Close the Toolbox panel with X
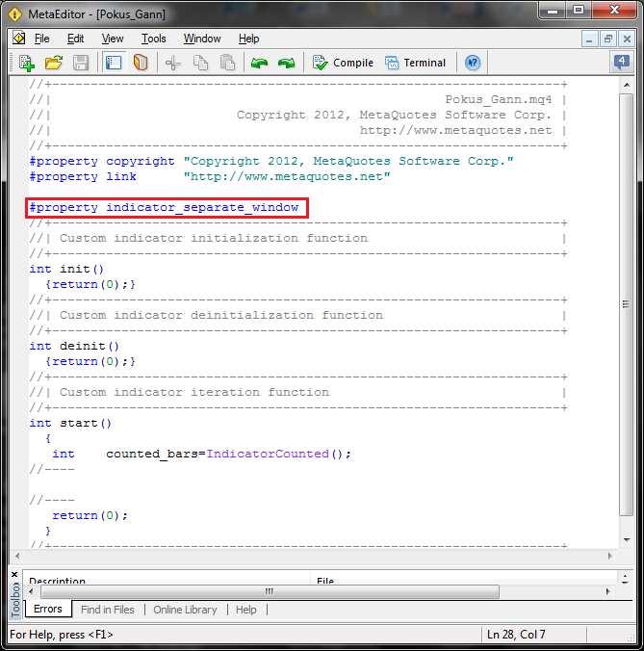The width and height of the screenshot is (644, 651). pos(14,574)
